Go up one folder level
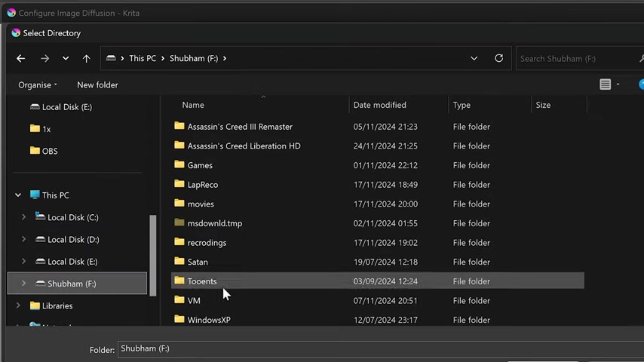This screenshot has width=644, height=362. (x=86, y=58)
